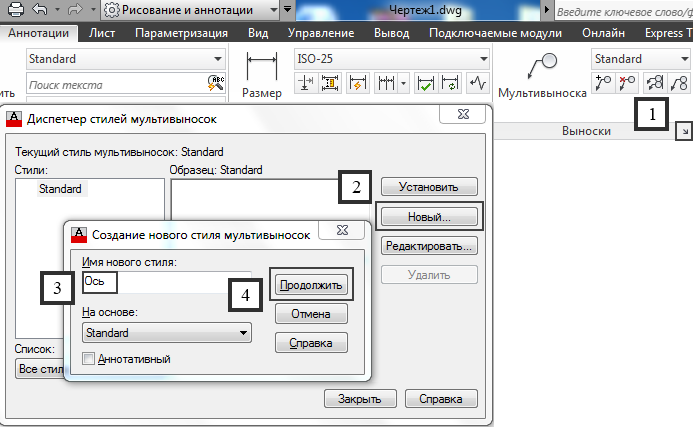Open the workspace dropdown 'Рисование и аннотации'
The height and width of the screenshot is (428, 694).
pyautogui.click(x=190, y=10)
